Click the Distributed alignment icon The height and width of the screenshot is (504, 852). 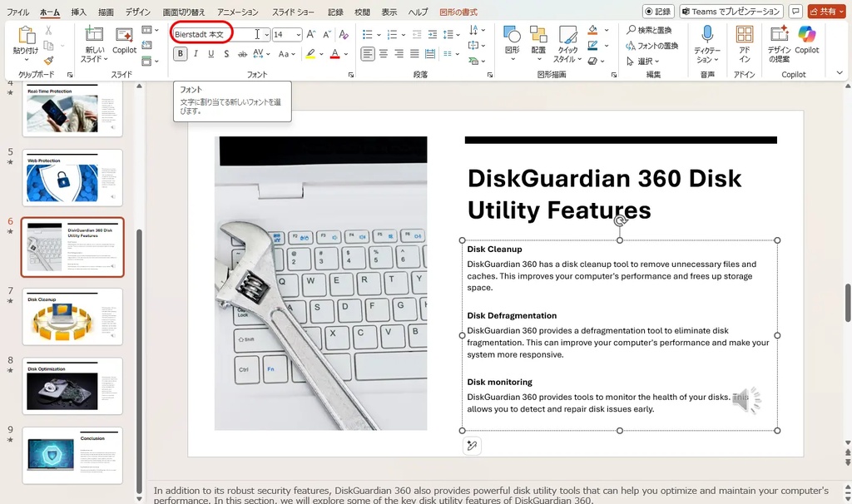[430, 54]
